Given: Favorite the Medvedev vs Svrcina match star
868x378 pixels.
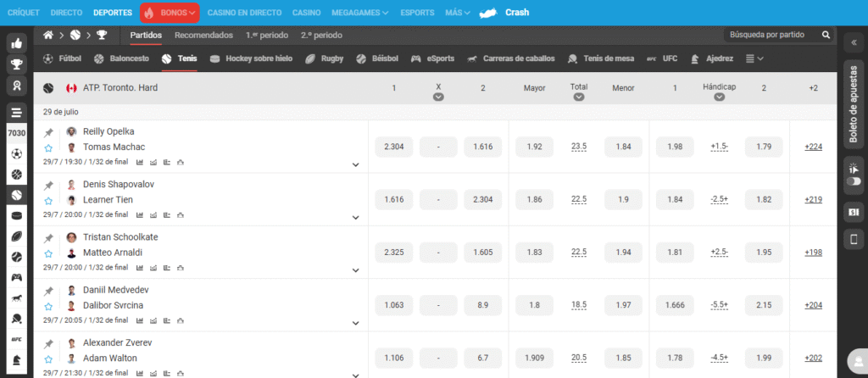Looking at the screenshot, I should tap(48, 306).
